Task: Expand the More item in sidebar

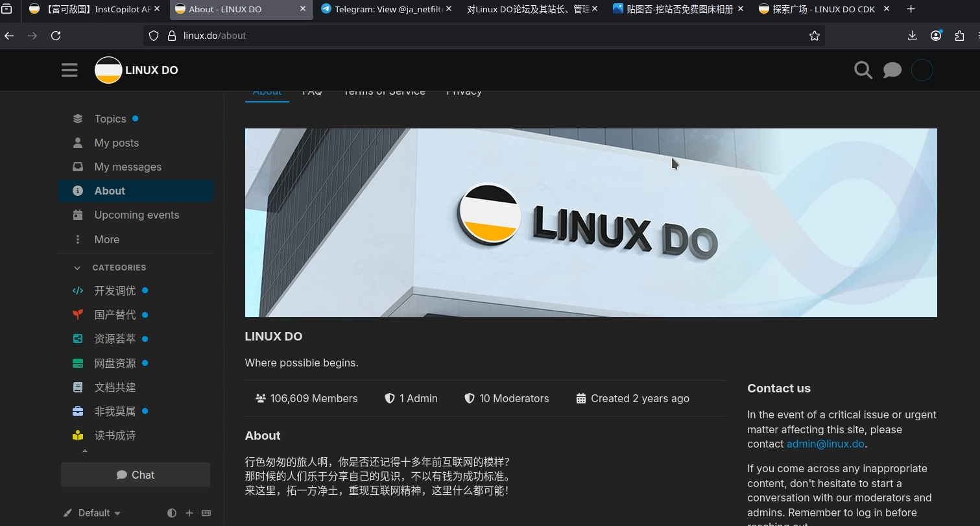Action: tap(106, 239)
